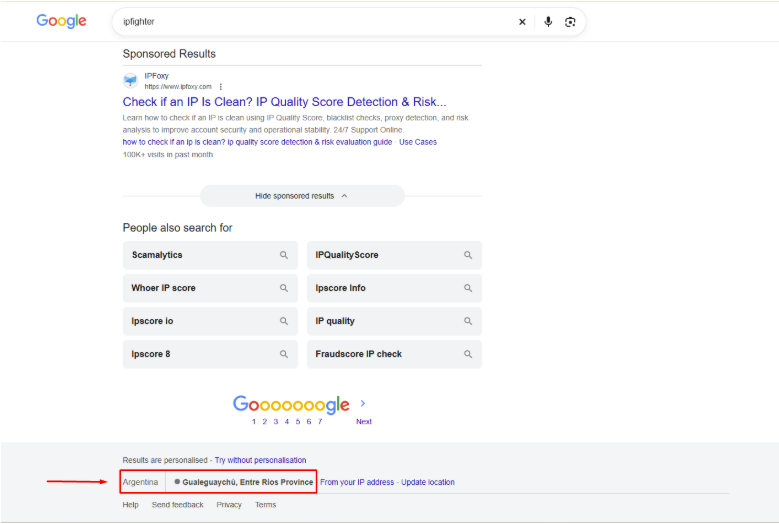Image resolution: width=779 pixels, height=524 pixels.
Task: Click the People also search for heading
Action: pos(177,228)
